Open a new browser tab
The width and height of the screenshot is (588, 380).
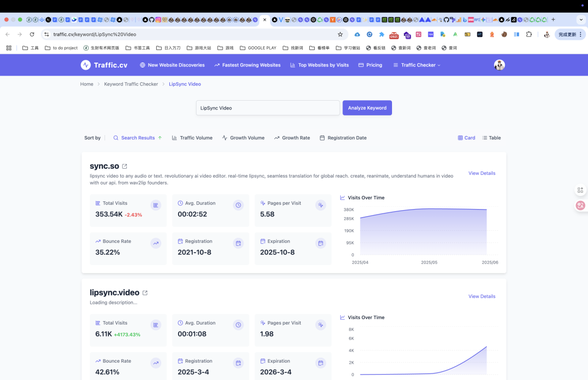pos(553,20)
